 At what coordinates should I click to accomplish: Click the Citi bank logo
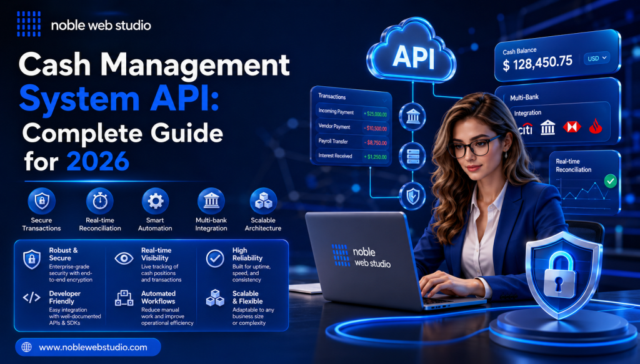pyautogui.click(x=524, y=129)
